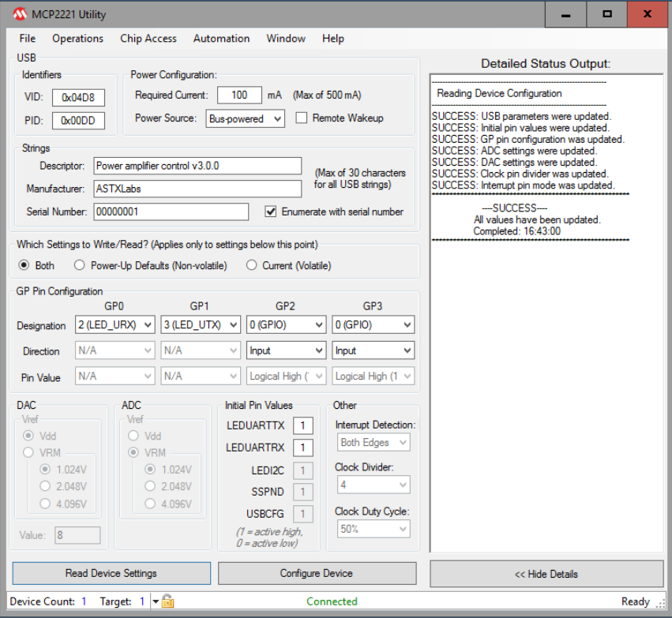Open the Power Source dropdown

coord(245,118)
